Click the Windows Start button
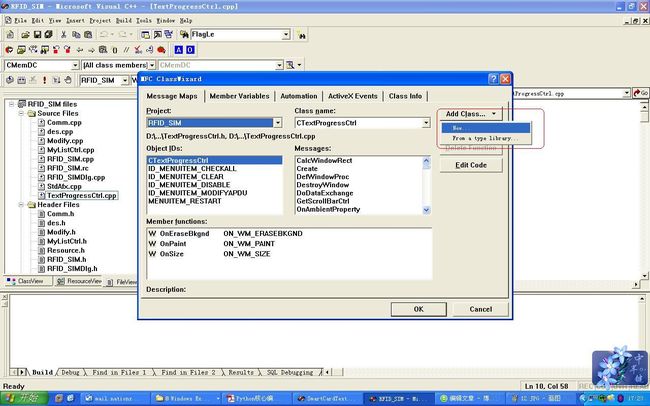 (x=24, y=399)
